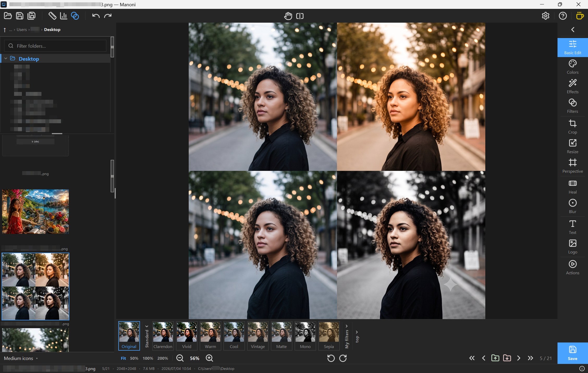Rotate the image clockwise
Viewport: 588px width, 373px height.
click(x=343, y=358)
